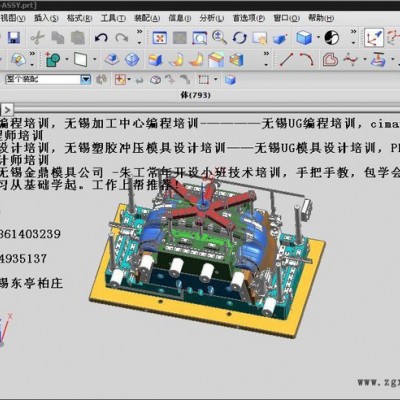Open the 分析(L) menu
The height and width of the screenshot is (400, 400).
(211, 18)
